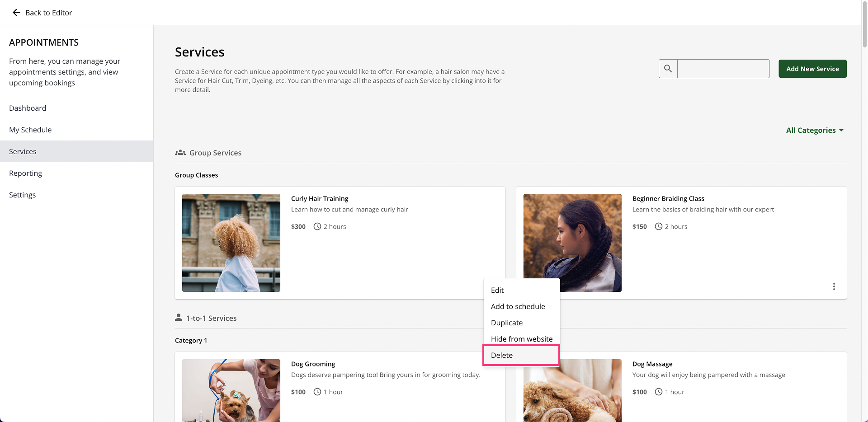
Task: Click the clock icon on Beginner Braiding Class
Action: click(x=659, y=226)
